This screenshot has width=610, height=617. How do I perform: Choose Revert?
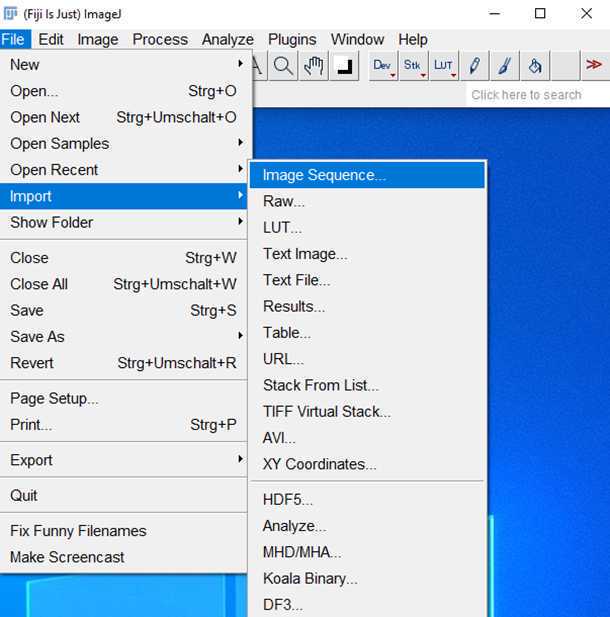[124, 363]
